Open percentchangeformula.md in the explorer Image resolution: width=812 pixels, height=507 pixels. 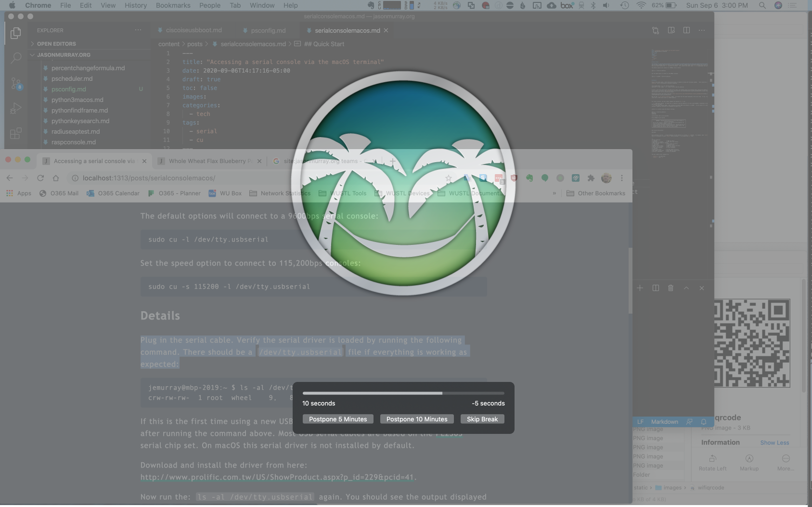tap(88, 68)
